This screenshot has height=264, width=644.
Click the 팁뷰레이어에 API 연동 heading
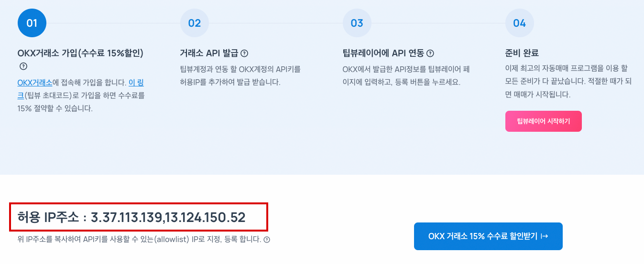tap(383, 53)
